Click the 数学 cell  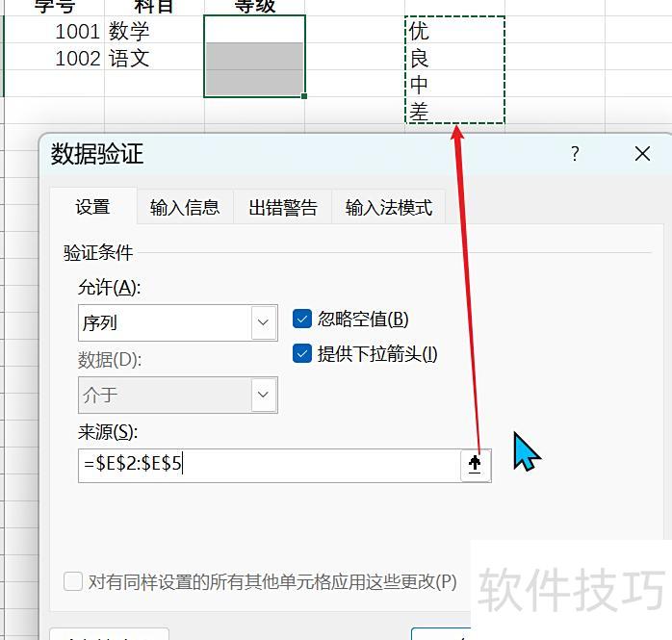[154, 30]
